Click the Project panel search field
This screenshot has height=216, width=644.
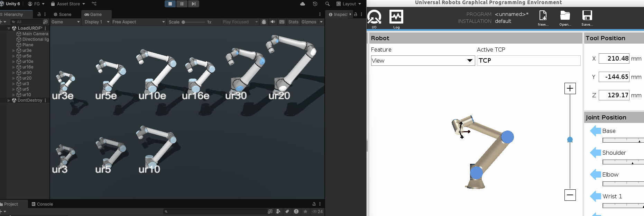click(x=215, y=211)
